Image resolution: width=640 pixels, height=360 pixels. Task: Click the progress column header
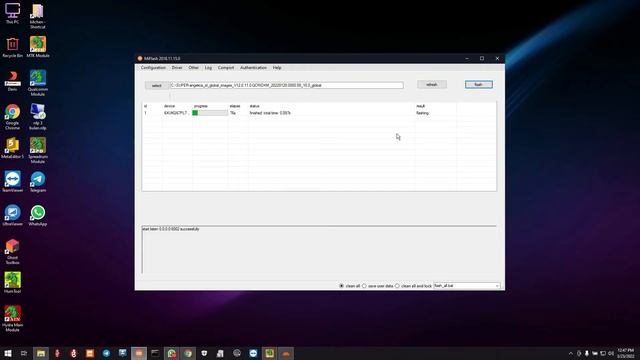tap(200, 106)
